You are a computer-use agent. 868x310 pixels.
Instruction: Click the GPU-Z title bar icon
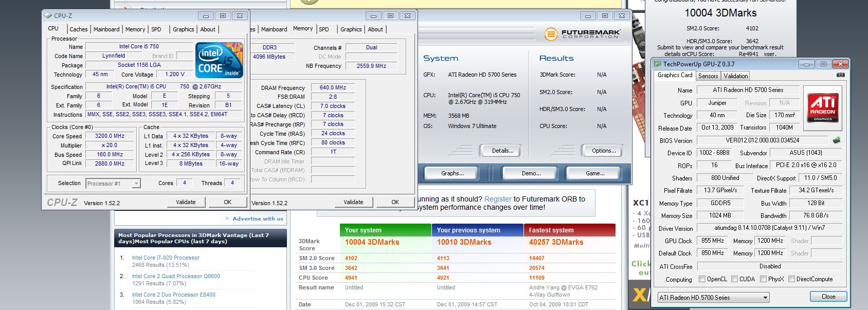[x=657, y=64]
